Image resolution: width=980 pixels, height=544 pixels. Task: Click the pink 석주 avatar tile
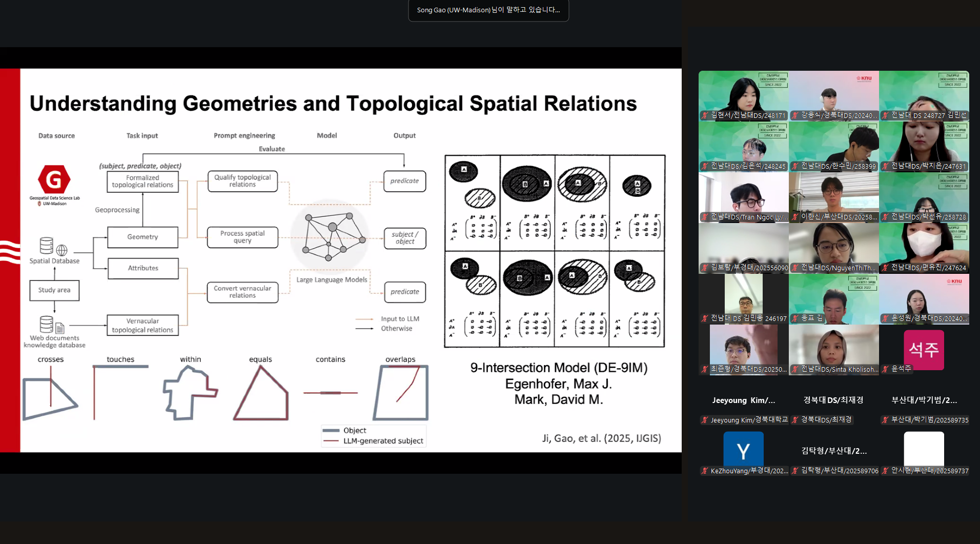pyautogui.click(x=924, y=350)
